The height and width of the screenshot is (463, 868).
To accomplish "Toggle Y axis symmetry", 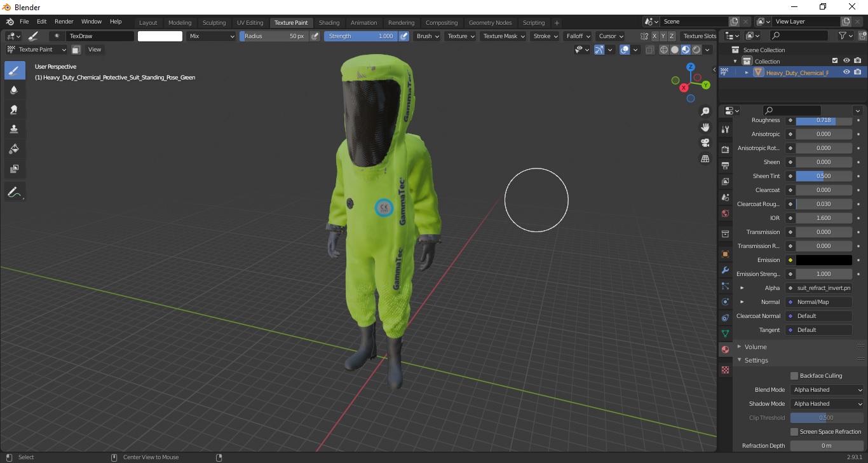I will [663, 36].
